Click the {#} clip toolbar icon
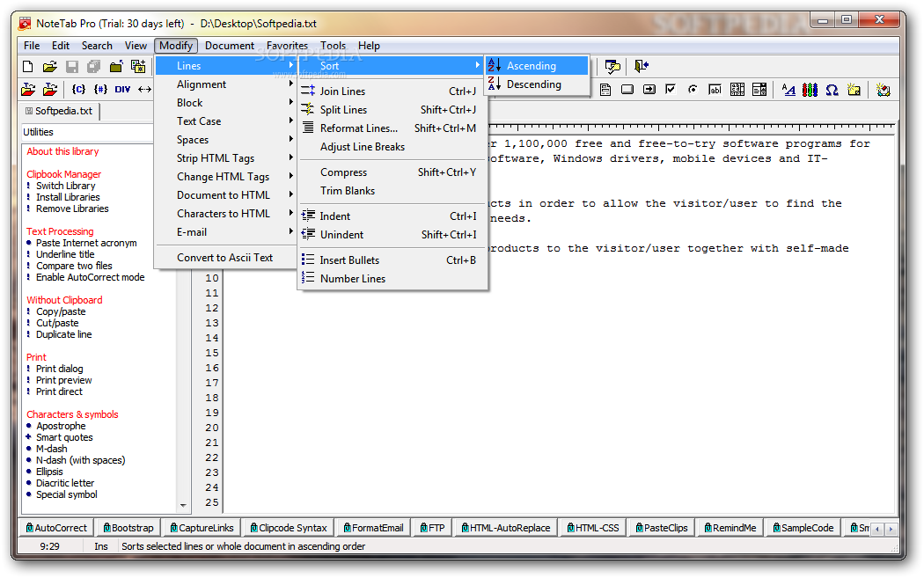This screenshot has height=578, width=924. pos(101,90)
